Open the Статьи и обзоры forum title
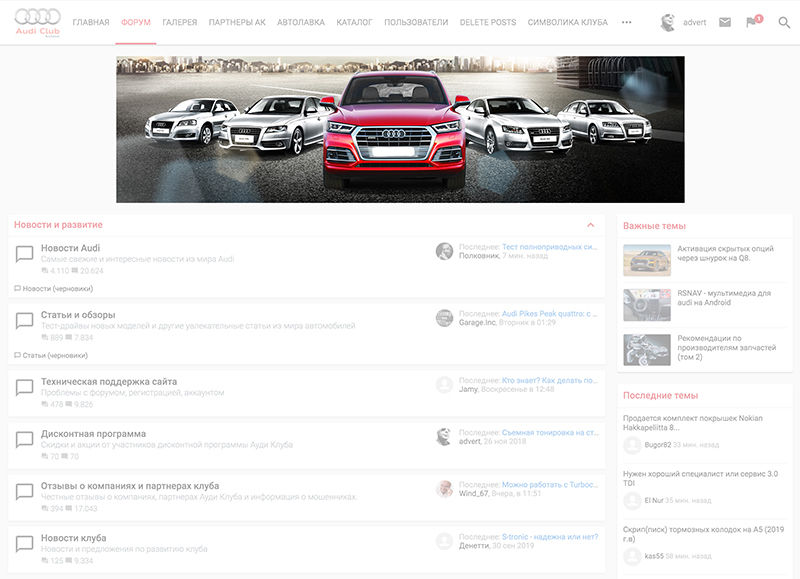Screen dimensions: 800x579 coord(78,315)
